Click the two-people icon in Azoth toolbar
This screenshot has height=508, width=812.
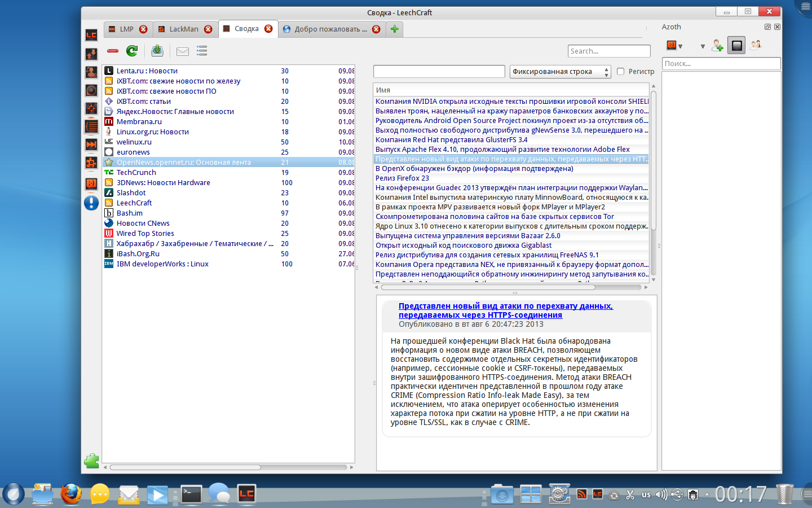coord(756,45)
